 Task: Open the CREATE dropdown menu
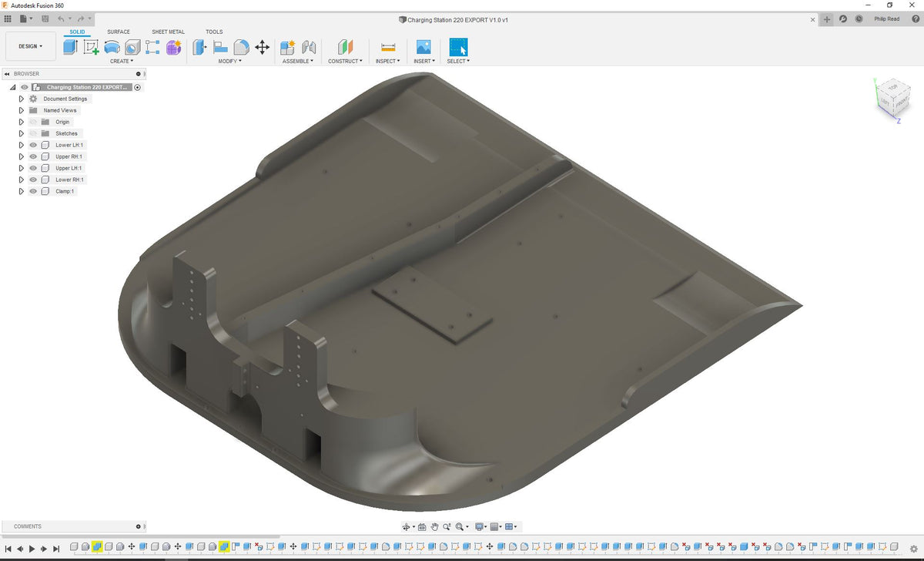click(x=122, y=61)
